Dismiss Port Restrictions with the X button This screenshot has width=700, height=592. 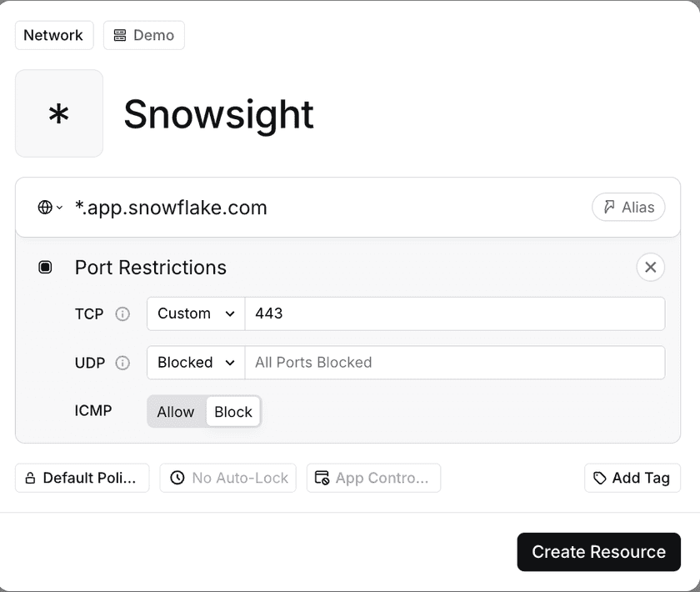tap(650, 267)
